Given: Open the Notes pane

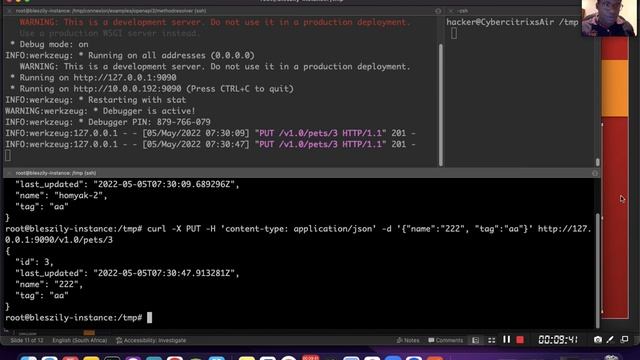Looking at the screenshot, I should [408, 340].
